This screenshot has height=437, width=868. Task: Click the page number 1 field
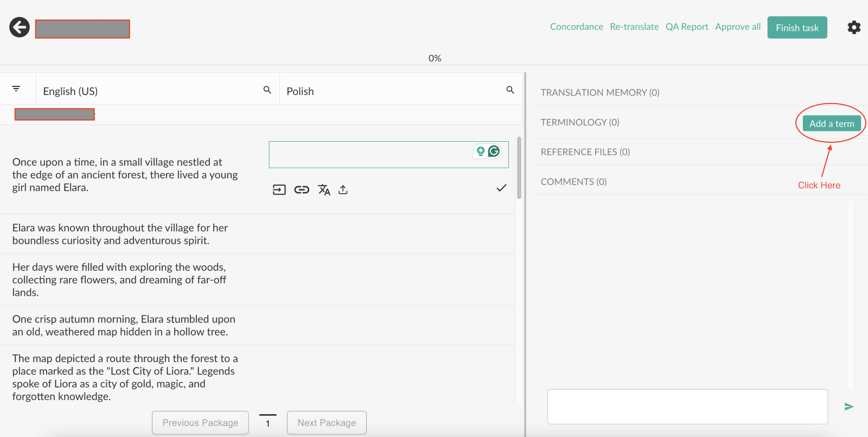point(268,423)
